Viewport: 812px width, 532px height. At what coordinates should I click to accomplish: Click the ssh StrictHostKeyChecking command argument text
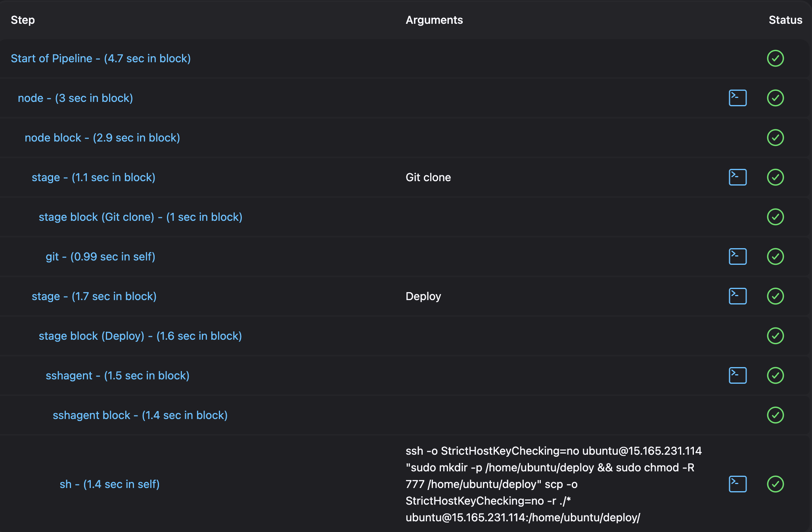(x=553, y=484)
